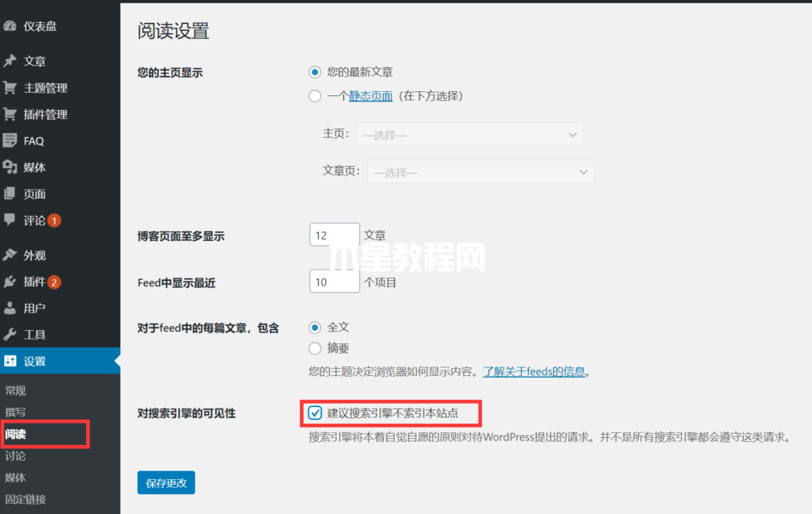This screenshot has width=812, height=514.
Task: Choose 全文 for feed content
Action: tap(315, 328)
